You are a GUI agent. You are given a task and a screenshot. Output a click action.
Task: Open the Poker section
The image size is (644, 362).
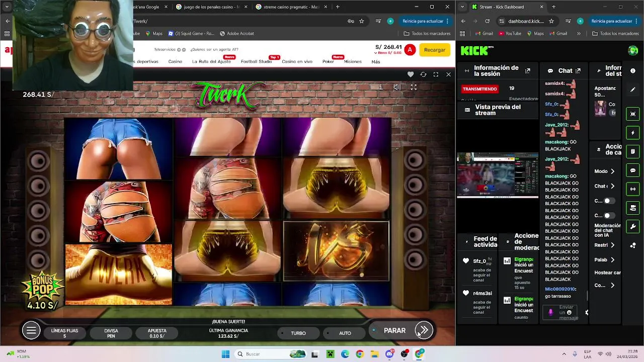pyautogui.click(x=328, y=61)
